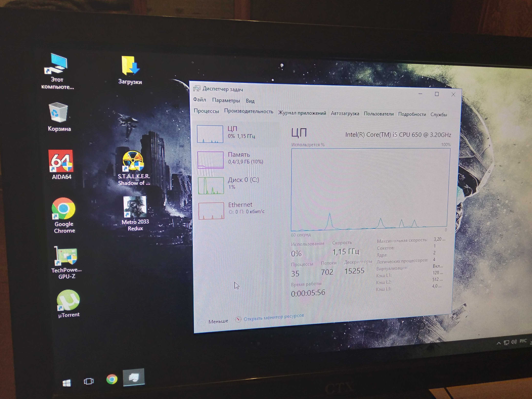Viewport: 532px width, 399px height.
Task: Select the S.T.A.L.K.E.R. Shadow of Chernobyl shortcut
Action: pyautogui.click(x=134, y=168)
